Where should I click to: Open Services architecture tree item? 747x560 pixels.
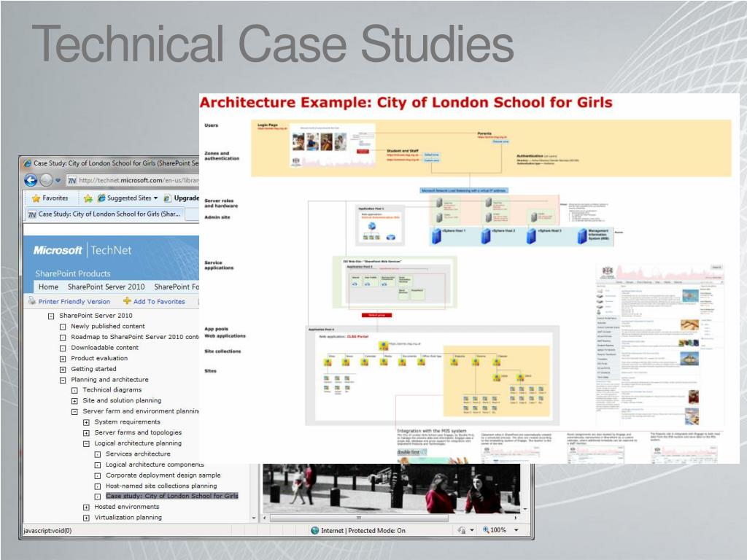click(138, 454)
